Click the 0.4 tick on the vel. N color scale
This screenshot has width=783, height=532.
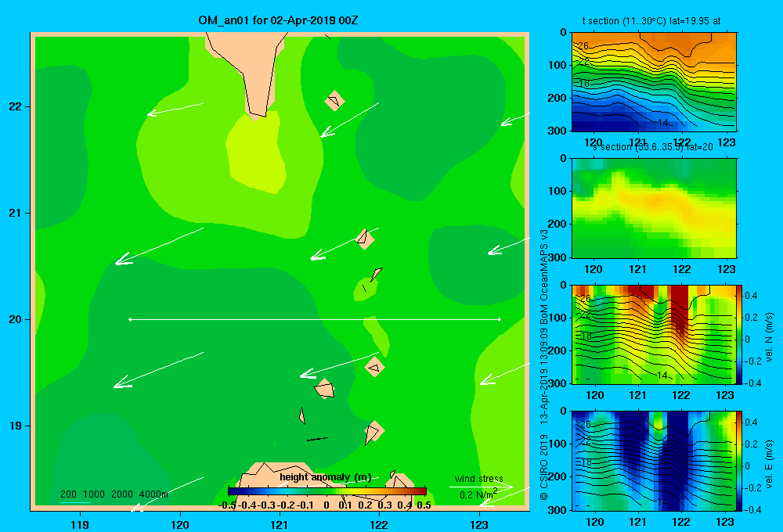751,296
